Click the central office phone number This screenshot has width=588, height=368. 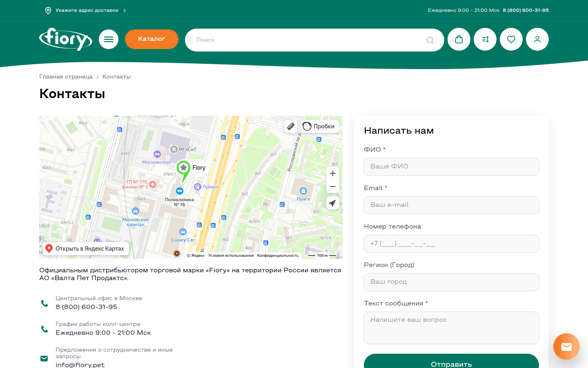pos(86,307)
